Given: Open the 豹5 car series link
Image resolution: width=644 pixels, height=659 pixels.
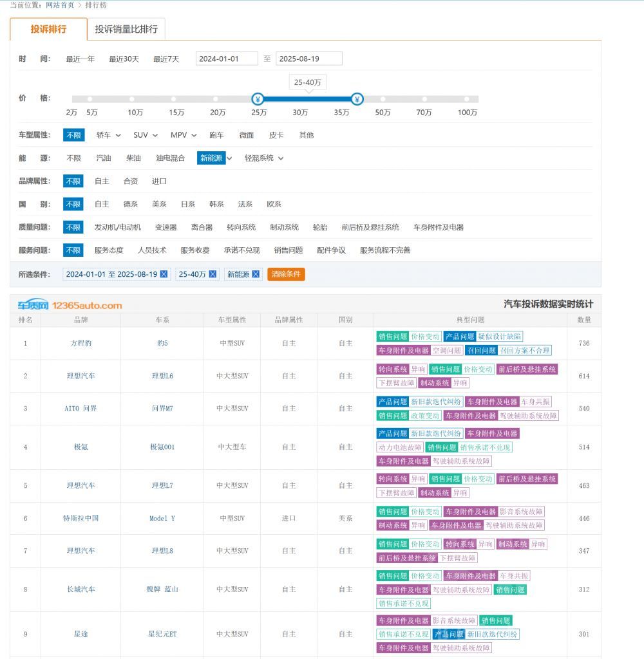Looking at the screenshot, I should [162, 344].
